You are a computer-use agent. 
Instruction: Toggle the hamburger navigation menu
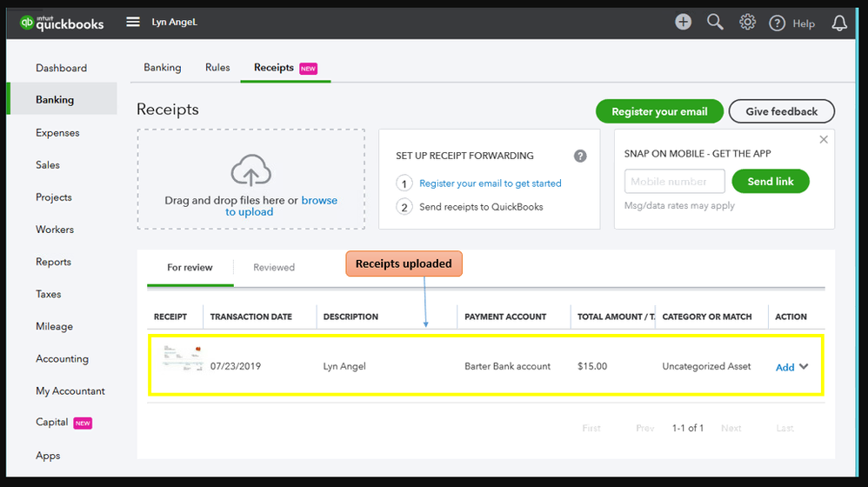click(x=133, y=22)
